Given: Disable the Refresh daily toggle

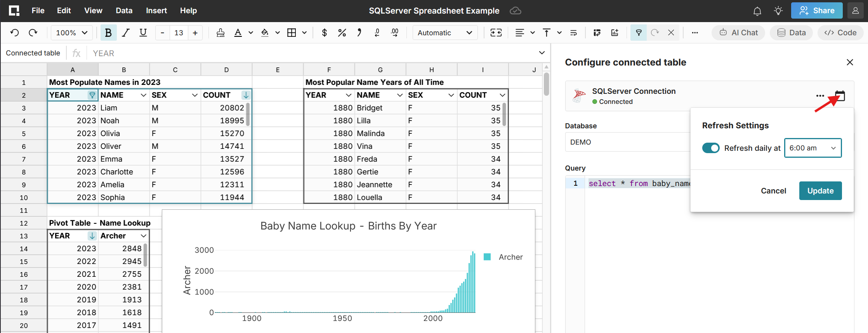Looking at the screenshot, I should pyautogui.click(x=711, y=148).
